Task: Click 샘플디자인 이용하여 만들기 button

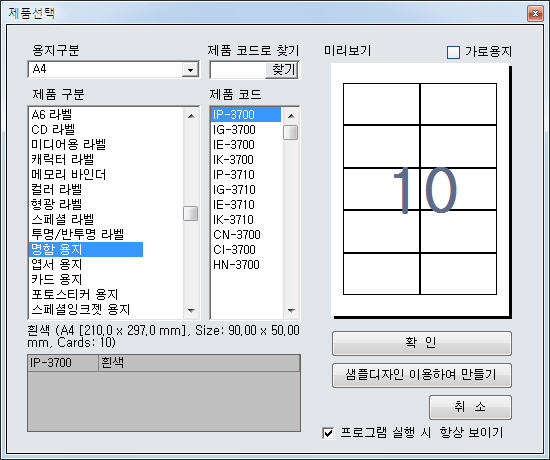Action: pos(422,375)
